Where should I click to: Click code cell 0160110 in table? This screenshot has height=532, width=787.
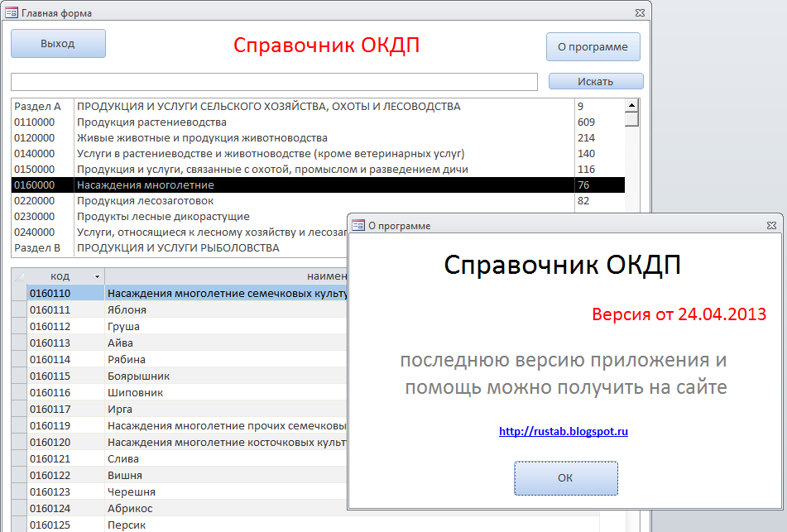click(x=65, y=293)
